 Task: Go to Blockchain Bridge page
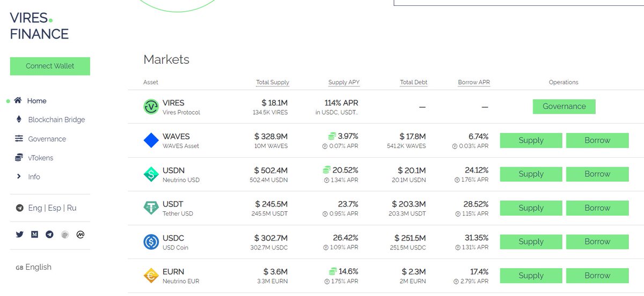click(x=56, y=120)
